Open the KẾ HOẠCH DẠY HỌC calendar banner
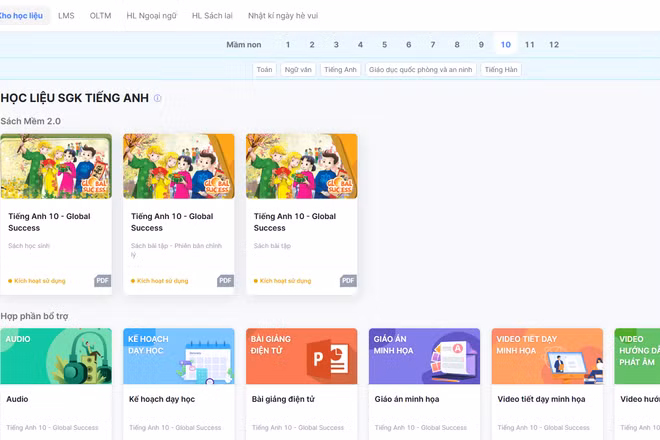This screenshot has height=440, width=660. pyautogui.click(x=179, y=356)
